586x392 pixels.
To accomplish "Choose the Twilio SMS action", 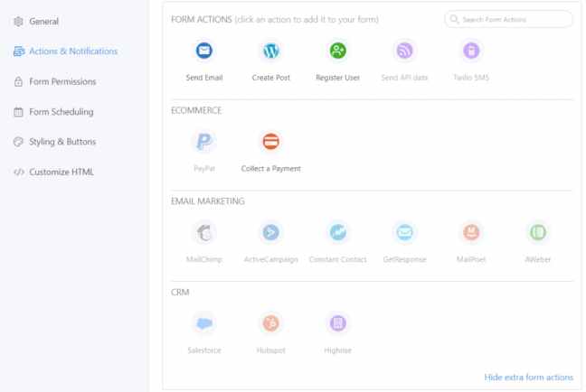I will (x=472, y=51).
